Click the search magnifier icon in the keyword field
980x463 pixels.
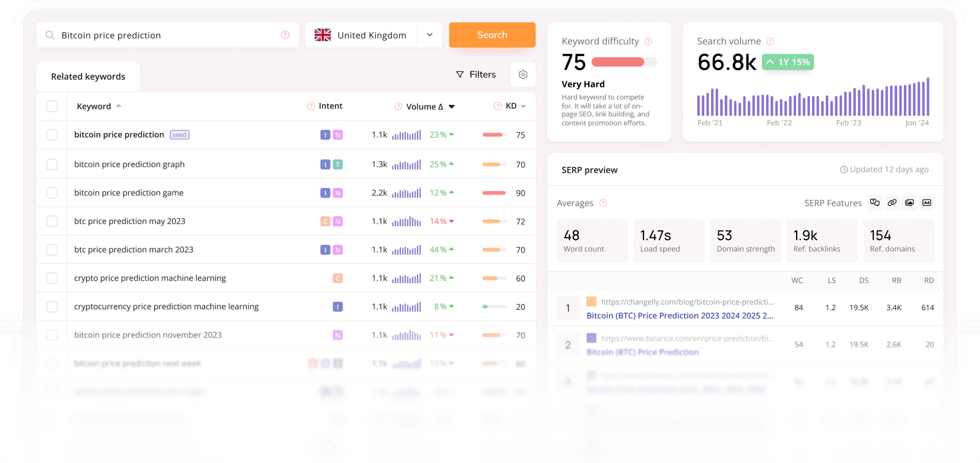(x=50, y=35)
